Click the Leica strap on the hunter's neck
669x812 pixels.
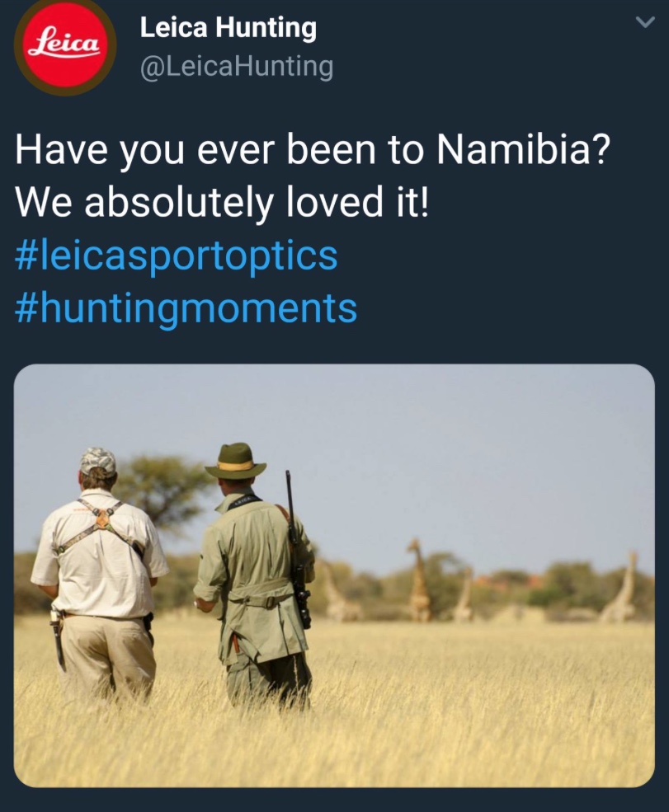pos(242,501)
